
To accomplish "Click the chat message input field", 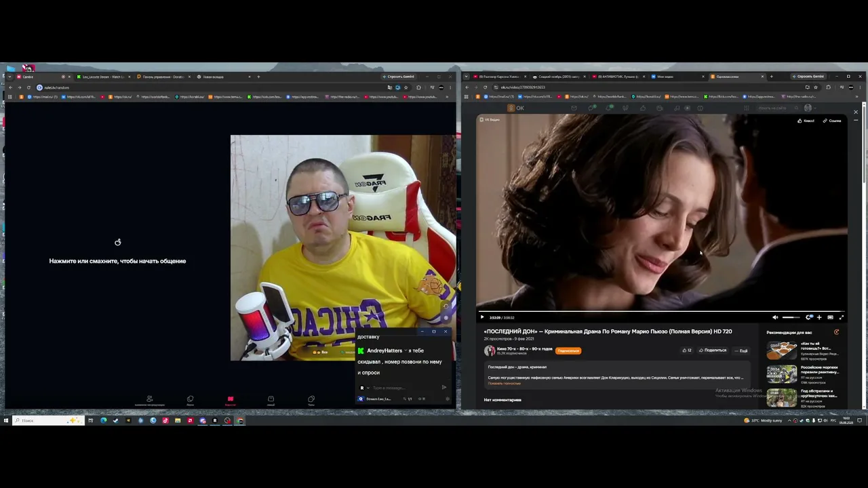I will (404, 388).
